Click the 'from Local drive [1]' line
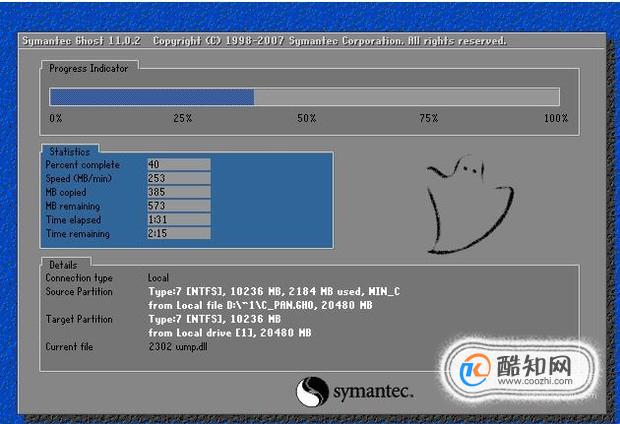This screenshot has height=424, width=620. click(230, 333)
